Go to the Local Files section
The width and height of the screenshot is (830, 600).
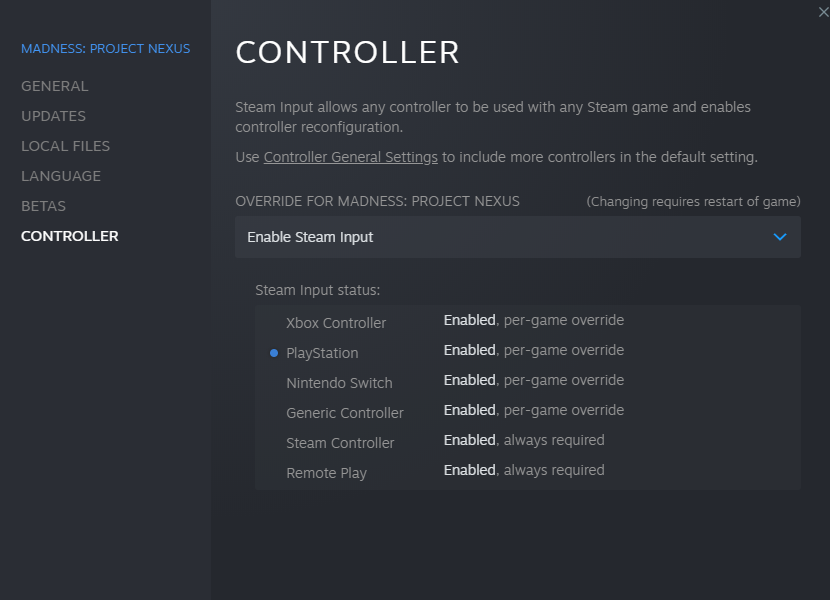point(66,146)
